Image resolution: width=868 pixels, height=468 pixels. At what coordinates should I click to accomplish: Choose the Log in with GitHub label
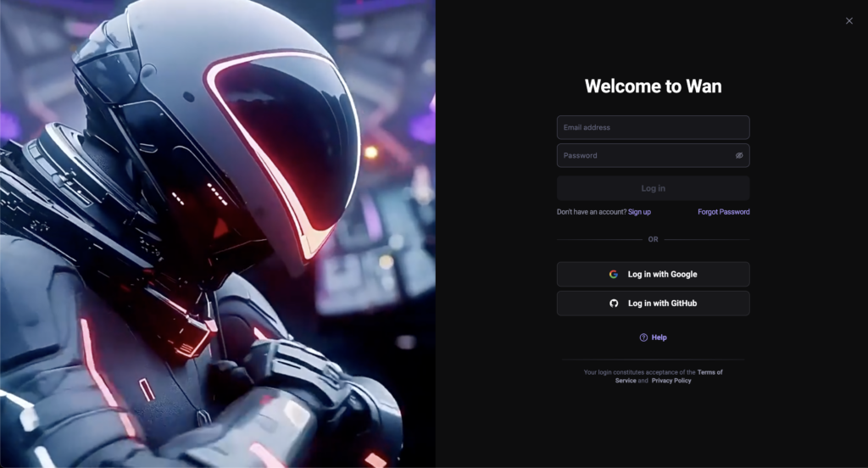click(x=662, y=304)
